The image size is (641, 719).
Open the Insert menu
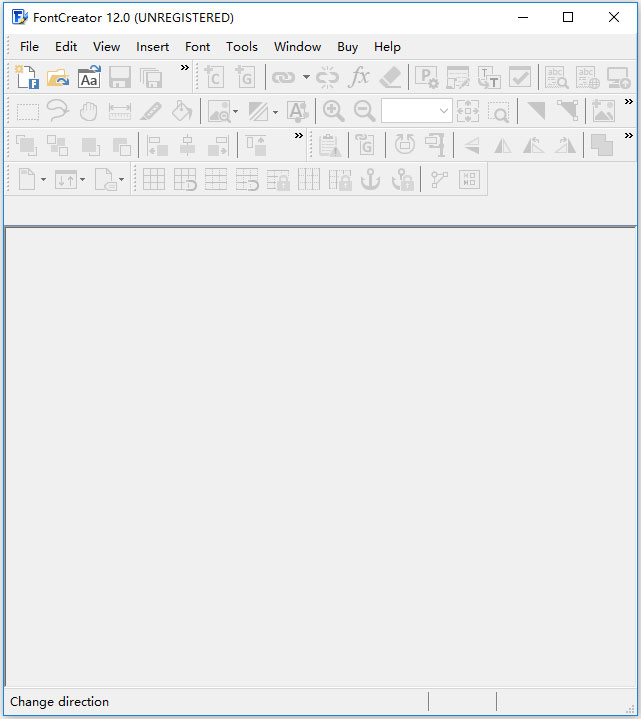[152, 47]
